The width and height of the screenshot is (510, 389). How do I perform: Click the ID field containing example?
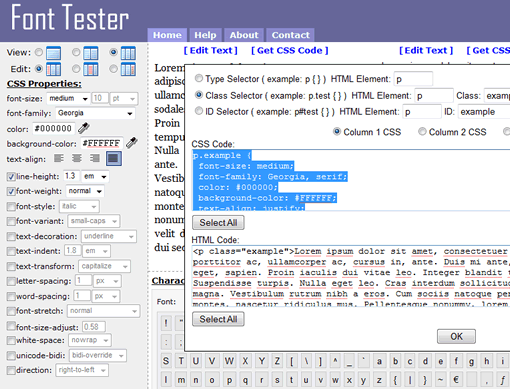point(484,112)
